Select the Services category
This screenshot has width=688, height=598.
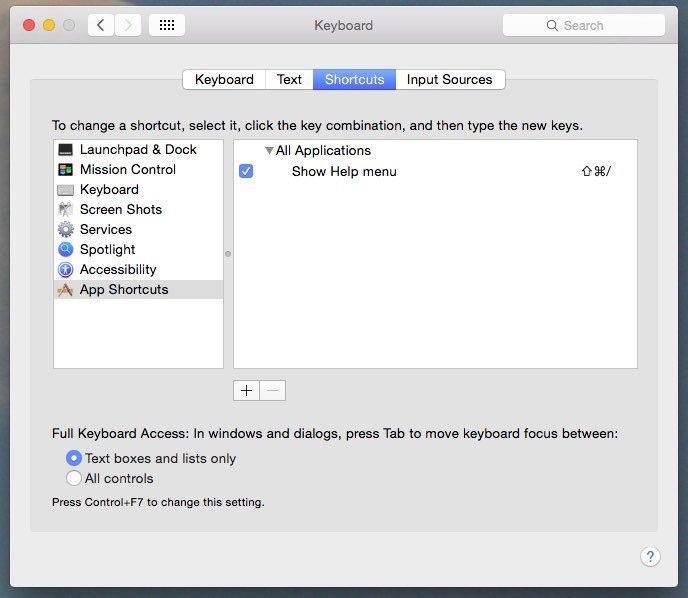(138, 229)
